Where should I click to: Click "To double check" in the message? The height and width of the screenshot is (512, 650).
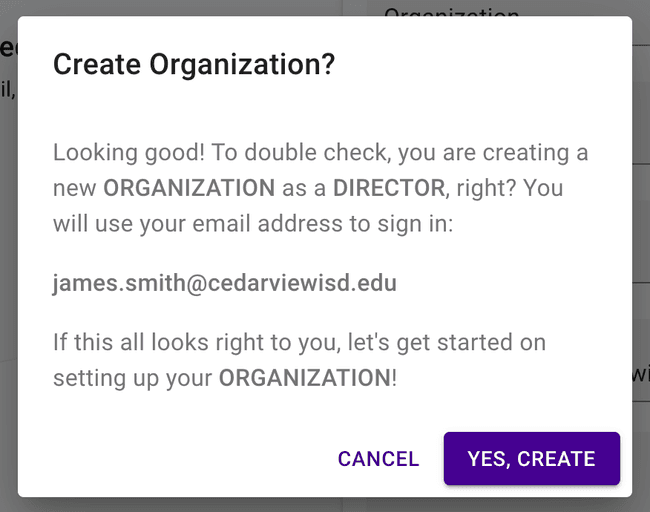tap(274, 153)
